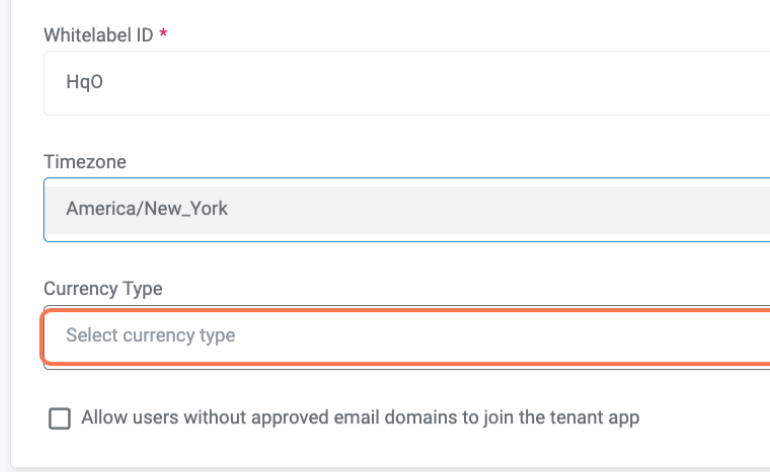Open the Timezone dropdown

pos(400,210)
